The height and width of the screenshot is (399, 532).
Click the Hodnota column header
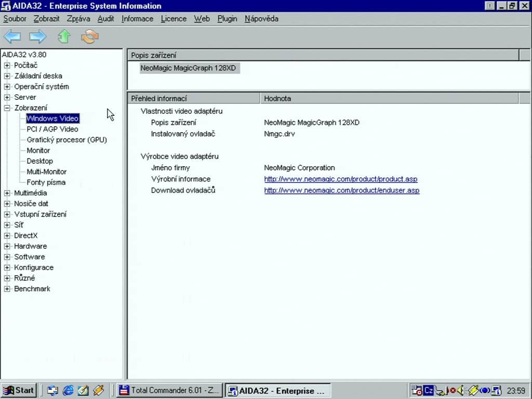click(x=390, y=98)
